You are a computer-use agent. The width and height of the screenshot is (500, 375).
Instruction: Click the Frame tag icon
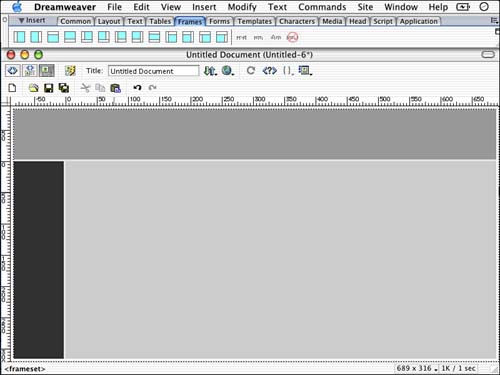(258, 37)
